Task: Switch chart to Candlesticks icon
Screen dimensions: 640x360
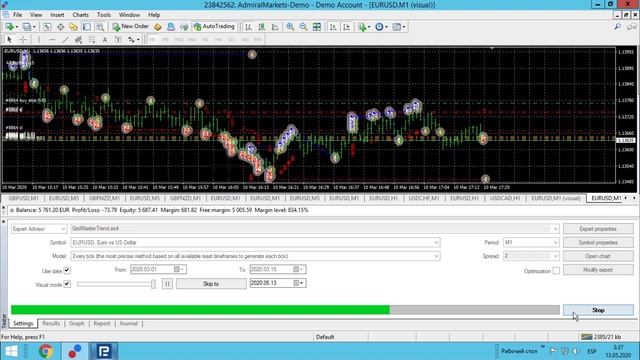Action: point(262,27)
